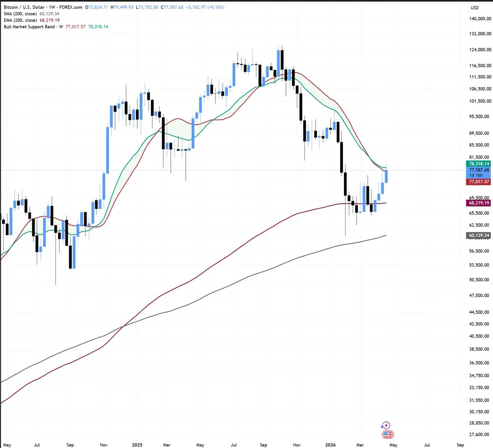The width and height of the screenshot is (493, 448).
Task: Click the 2026 label on time axis
Action: tap(330, 445)
